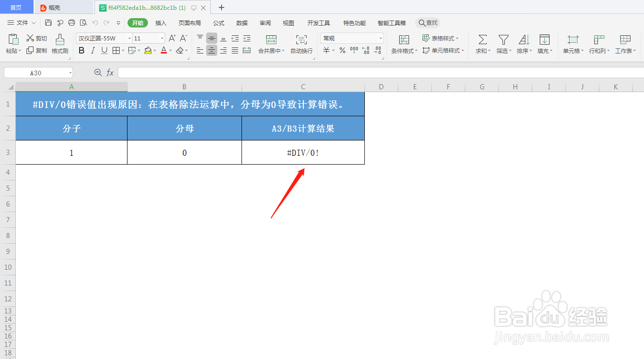Toggle Bold formatting

click(81, 50)
